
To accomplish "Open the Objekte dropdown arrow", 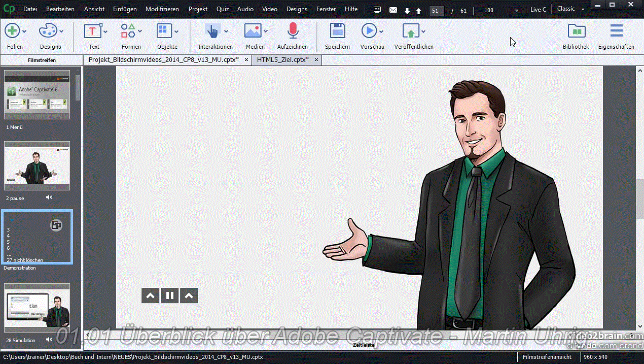I will click(x=176, y=31).
